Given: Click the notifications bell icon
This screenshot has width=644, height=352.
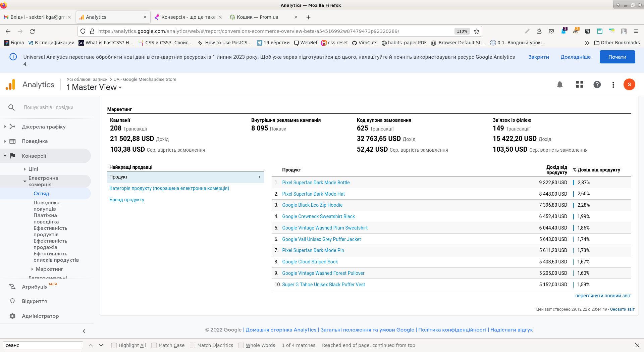Looking at the screenshot, I should [x=560, y=85].
